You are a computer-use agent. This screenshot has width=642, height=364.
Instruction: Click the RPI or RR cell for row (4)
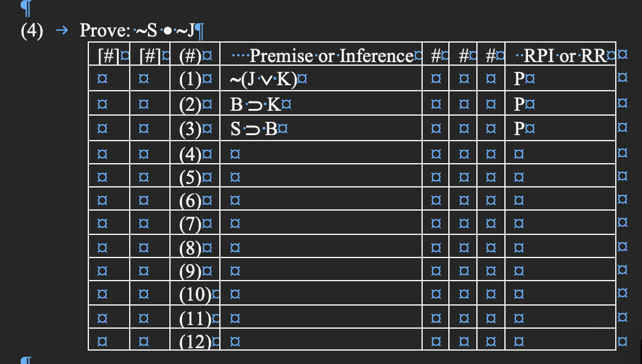560,153
